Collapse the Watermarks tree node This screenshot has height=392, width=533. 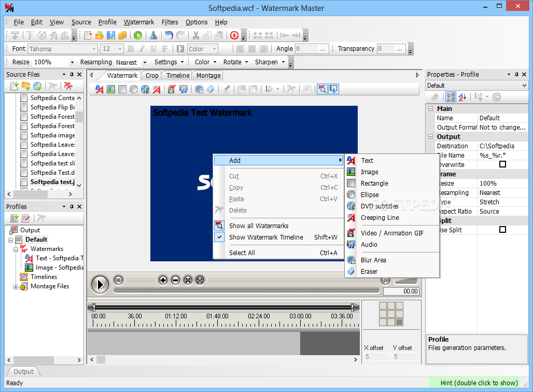pyautogui.click(x=16, y=249)
